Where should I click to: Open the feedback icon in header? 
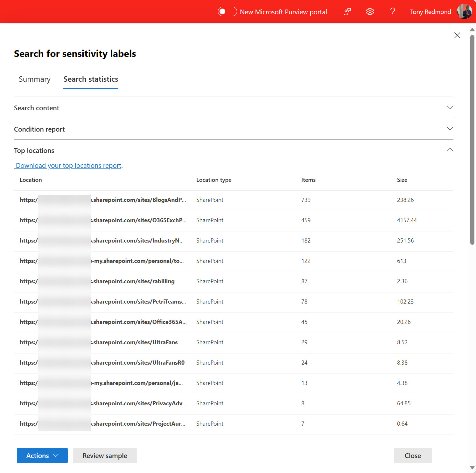[x=347, y=12]
